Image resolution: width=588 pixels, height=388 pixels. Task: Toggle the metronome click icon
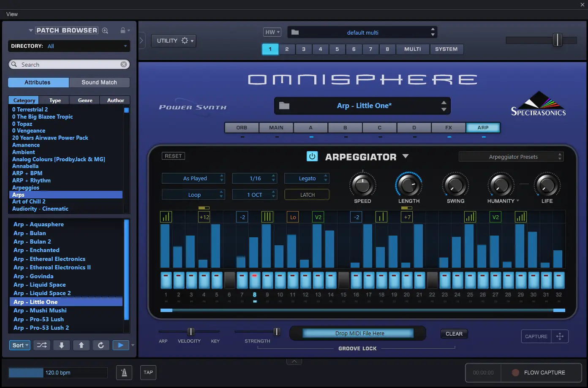click(x=124, y=372)
